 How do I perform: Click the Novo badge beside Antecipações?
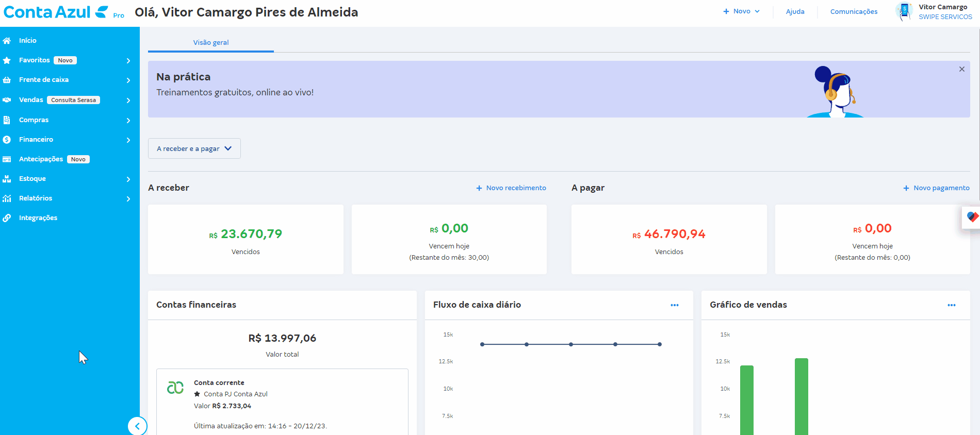coord(78,159)
